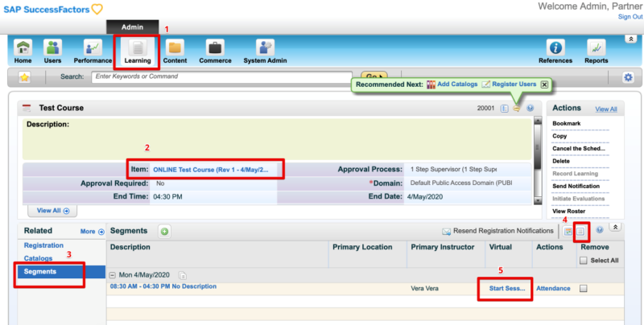Click the green add segment plus icon

[164, 232]
